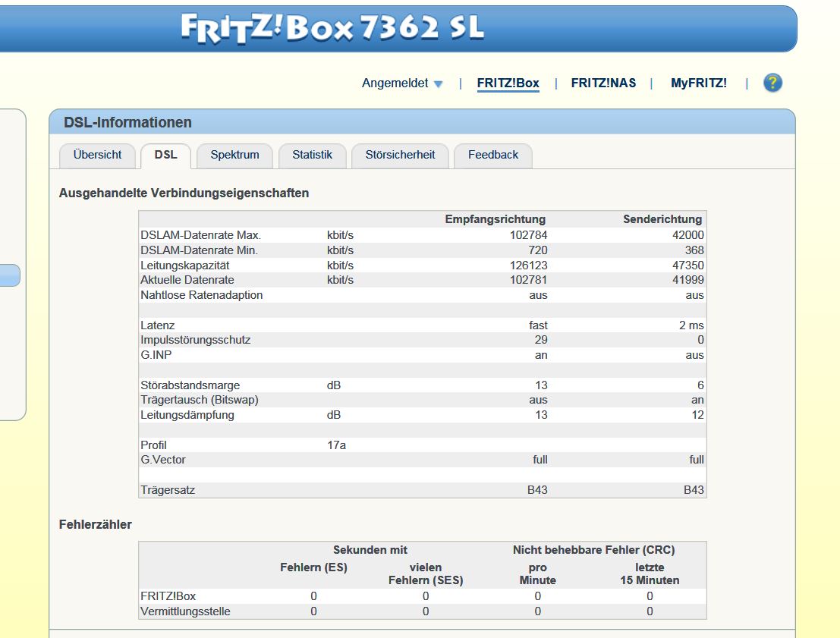Click the Störabstandsmarge label
The width and height of the screenshot is (840, 638).
(x=190, y=385)
